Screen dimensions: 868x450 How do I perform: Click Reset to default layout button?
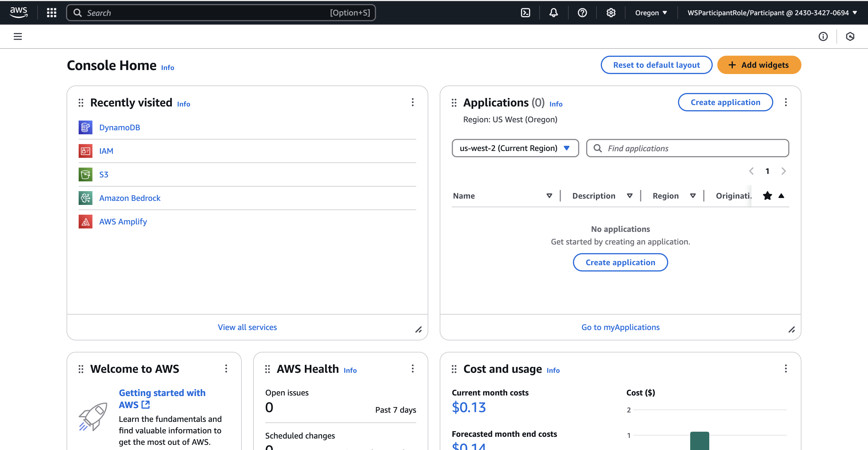click(656, 65)
